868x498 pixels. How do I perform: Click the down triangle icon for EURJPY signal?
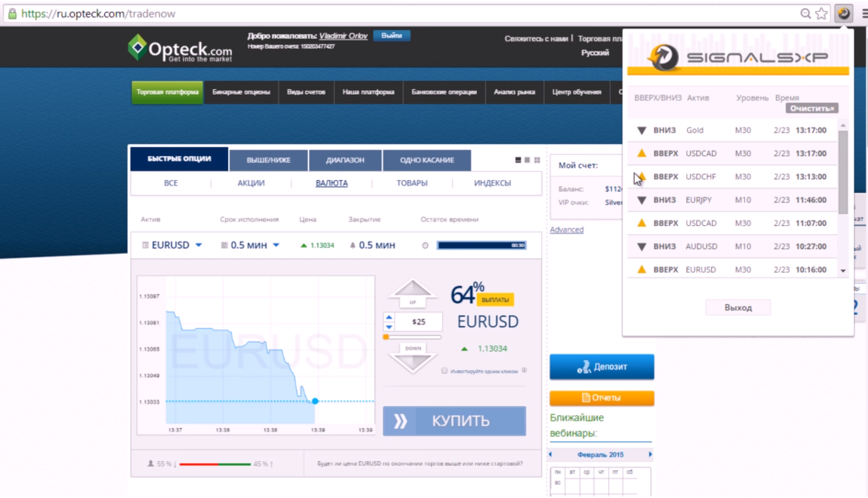coord(642,200)
